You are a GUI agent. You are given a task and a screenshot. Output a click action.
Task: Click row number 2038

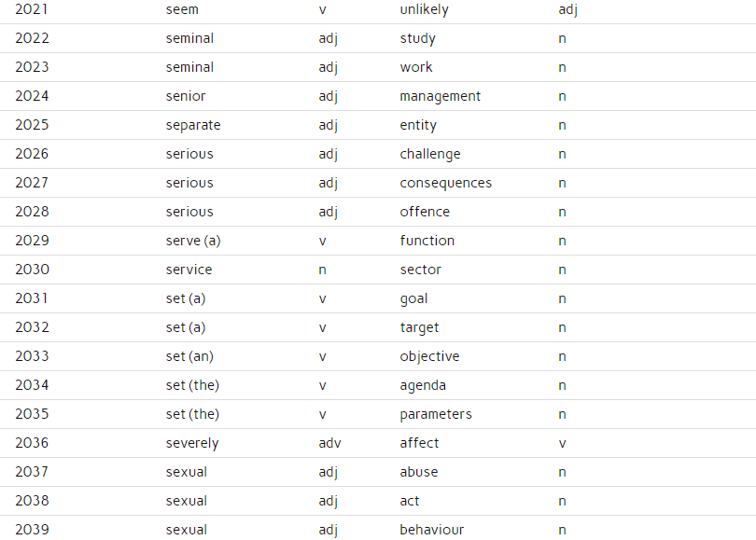coord(32,501)
